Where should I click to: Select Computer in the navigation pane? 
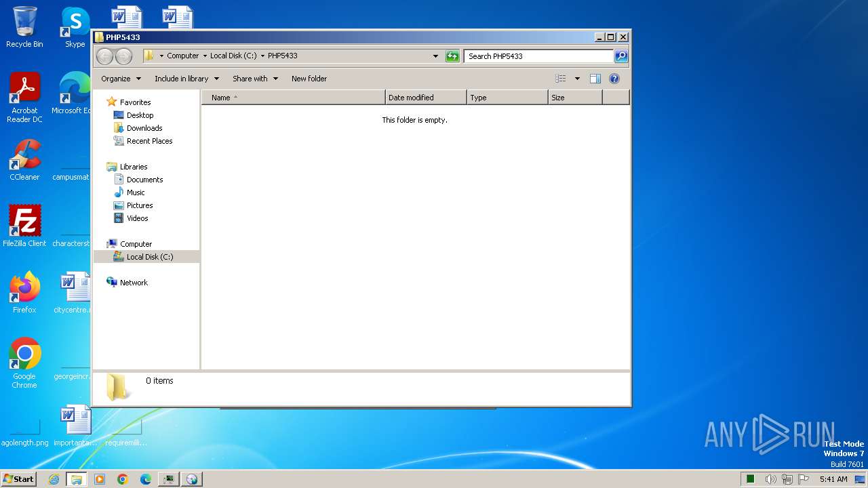(x=136, y=244)
